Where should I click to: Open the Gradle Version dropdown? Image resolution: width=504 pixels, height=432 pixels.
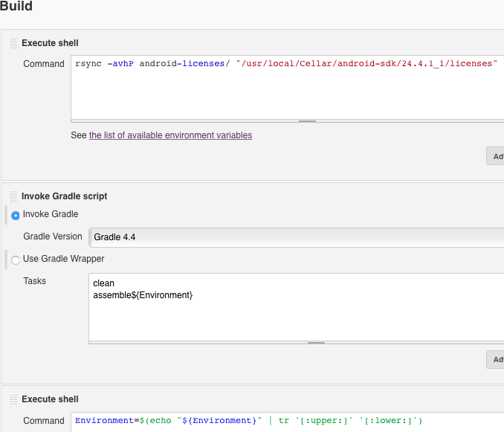click(x=296, y=237)
